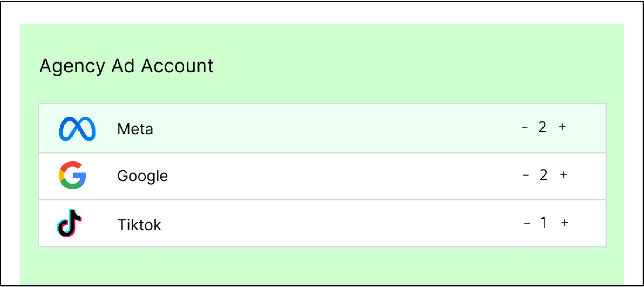Decrease Meta ad account count
This screenshot has width=644, height=287.
(524, 127)
